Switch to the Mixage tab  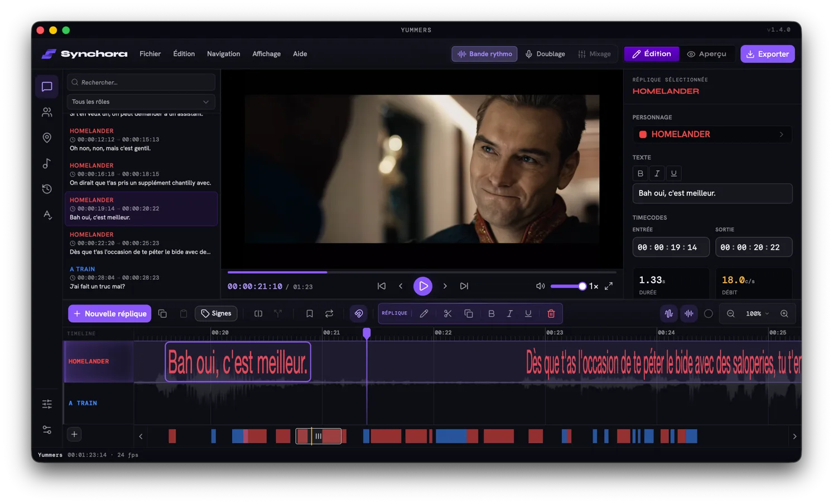(x=594, y=54)
